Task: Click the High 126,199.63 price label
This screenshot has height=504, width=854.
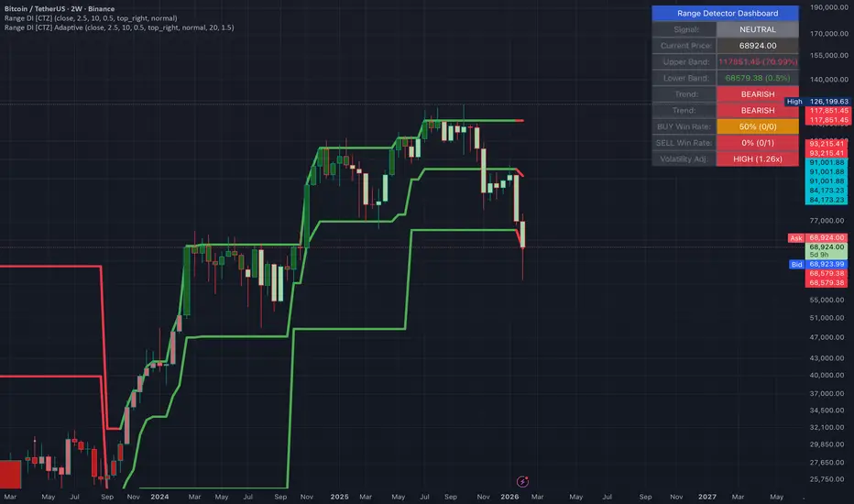Action: (817, 102)
